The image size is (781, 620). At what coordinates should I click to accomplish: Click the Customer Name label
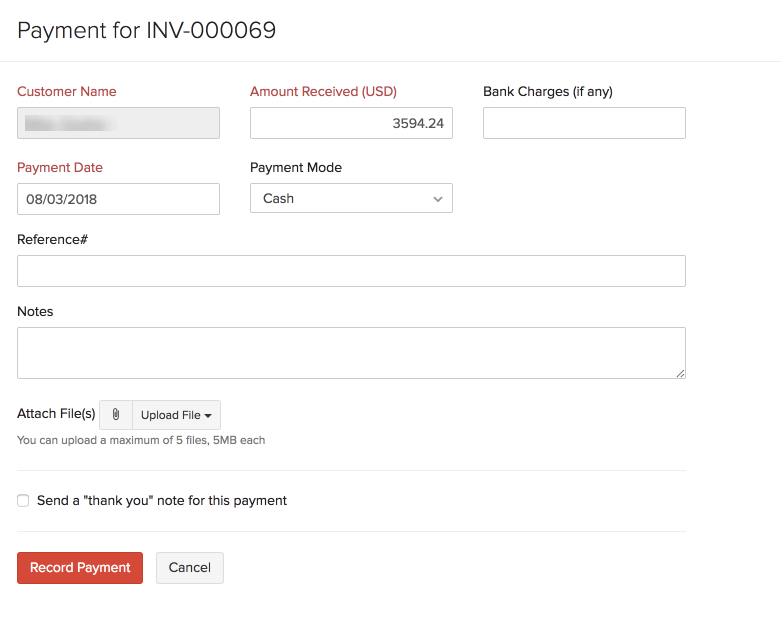(x=67, y=92)
